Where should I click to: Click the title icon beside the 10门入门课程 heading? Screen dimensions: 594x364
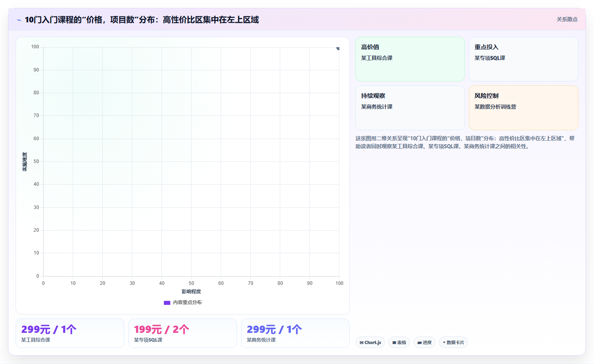[x=19, y=20]
